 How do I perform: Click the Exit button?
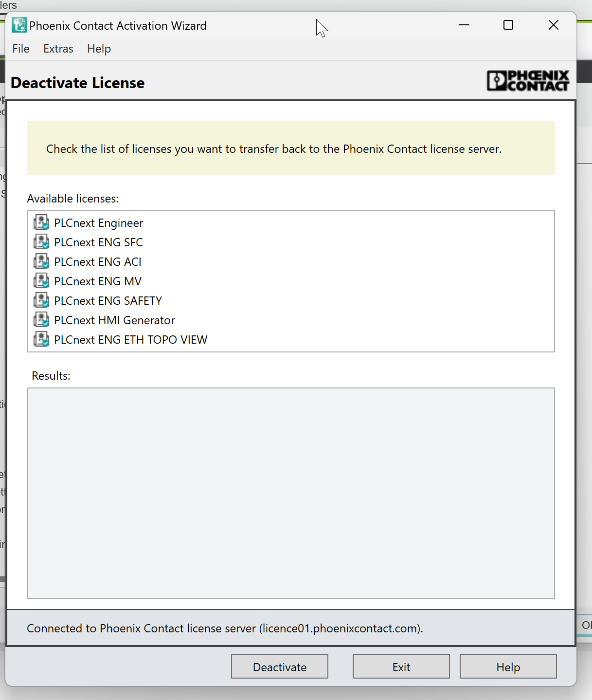(x=401, y=666)
